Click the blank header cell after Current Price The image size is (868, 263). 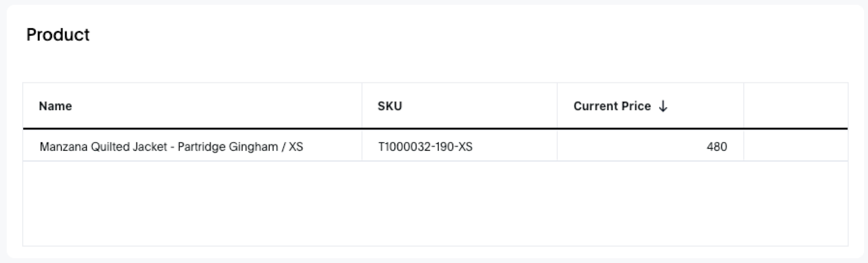click(x=795, y=106)
